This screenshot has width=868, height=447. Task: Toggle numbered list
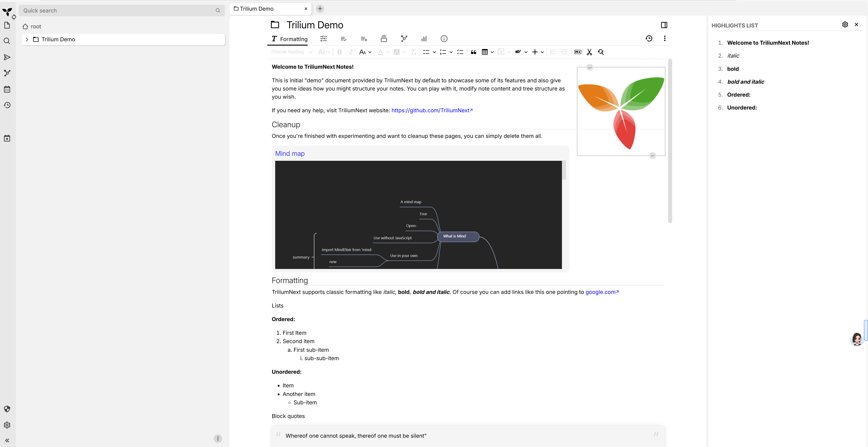point(443,52)
